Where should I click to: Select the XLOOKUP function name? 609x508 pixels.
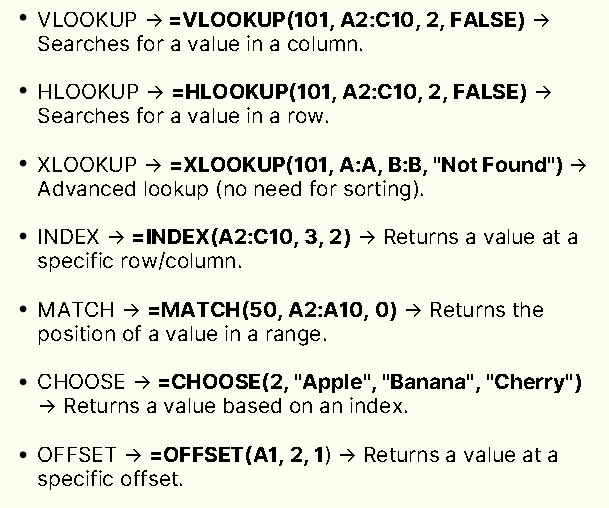[x=87, y=165]
